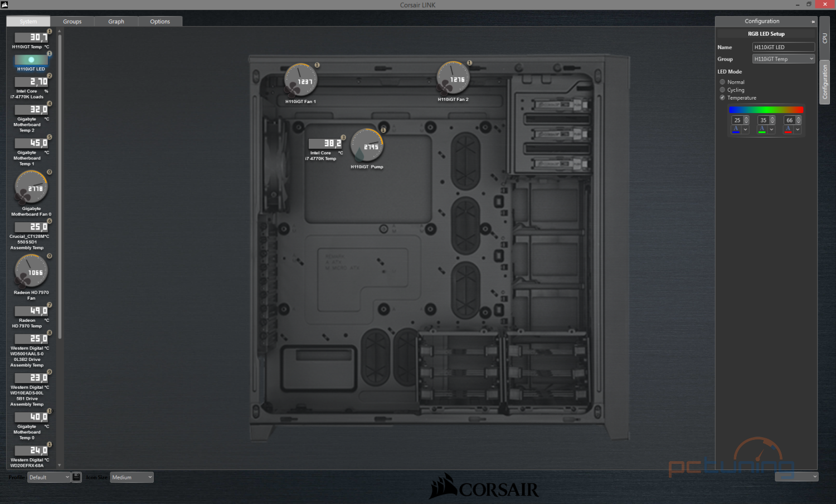
Task: Click the Corsair logo in title bar
Action: [x=4, y=4]
